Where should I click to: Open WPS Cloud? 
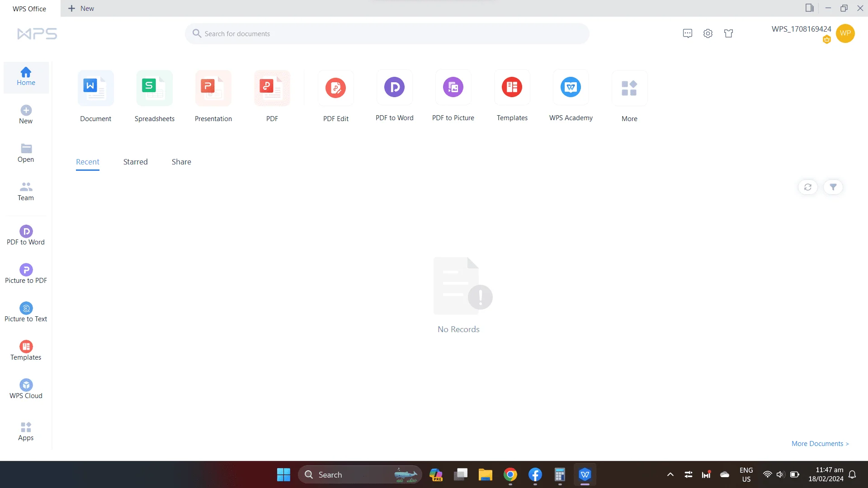click(26, 389)
